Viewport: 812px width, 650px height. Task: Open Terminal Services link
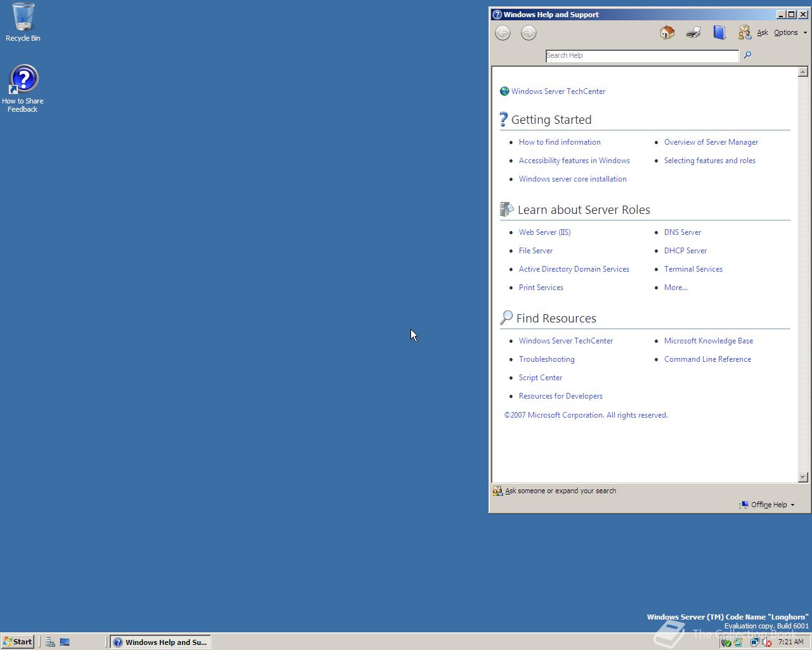pos(693,269)
